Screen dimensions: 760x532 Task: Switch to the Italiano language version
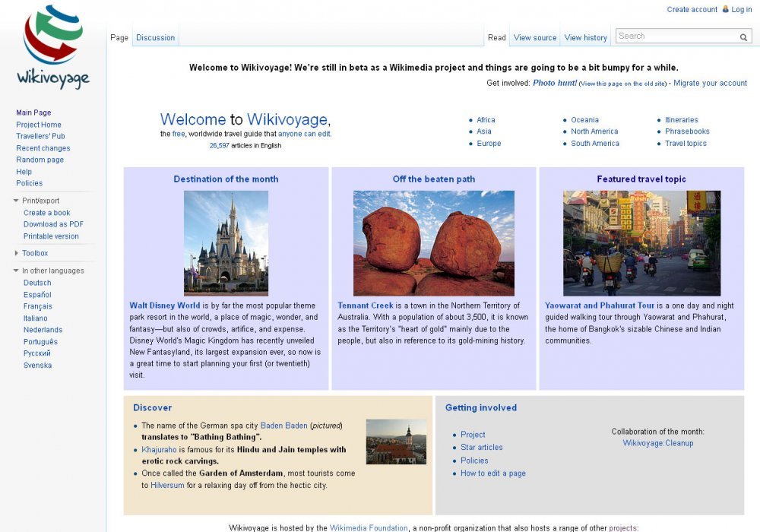pyautogui.click(x=36, y=318)
